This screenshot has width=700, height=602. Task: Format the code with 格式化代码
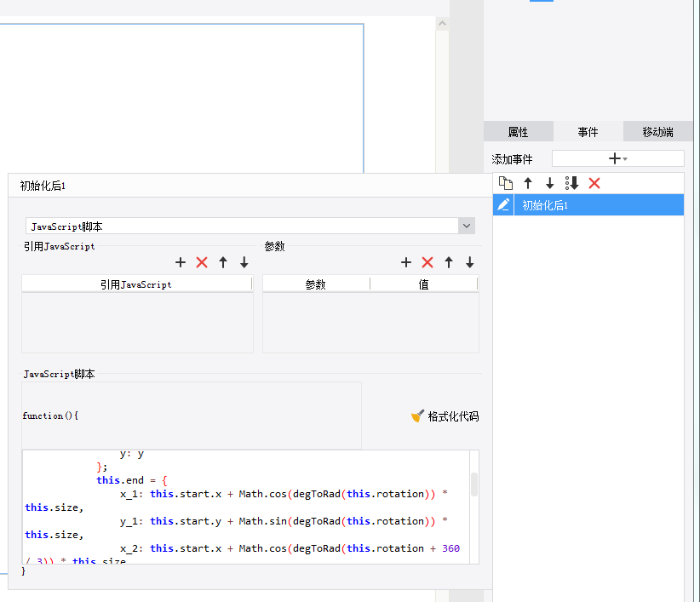pyautogui.click(x=445, y=416)
